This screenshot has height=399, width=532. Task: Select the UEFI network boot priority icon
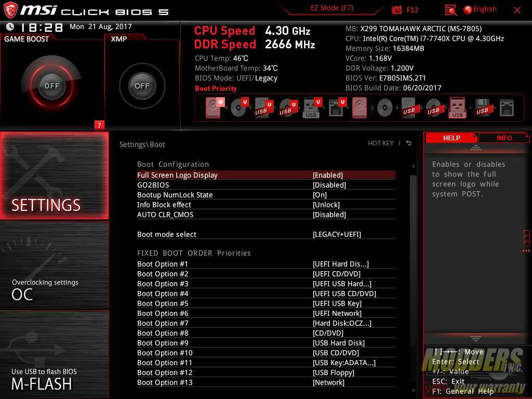pos(337,108)
